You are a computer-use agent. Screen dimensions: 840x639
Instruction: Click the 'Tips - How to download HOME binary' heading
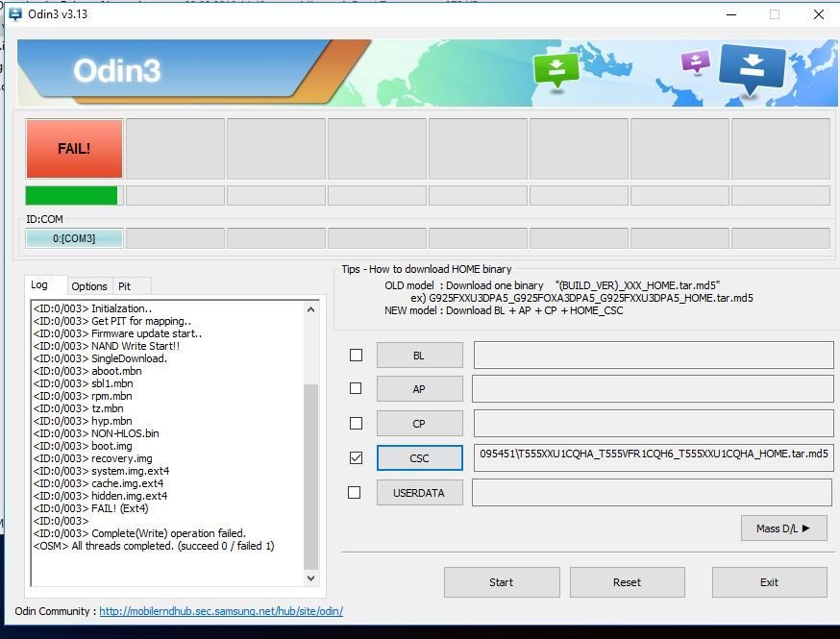(x=427, y=269)
